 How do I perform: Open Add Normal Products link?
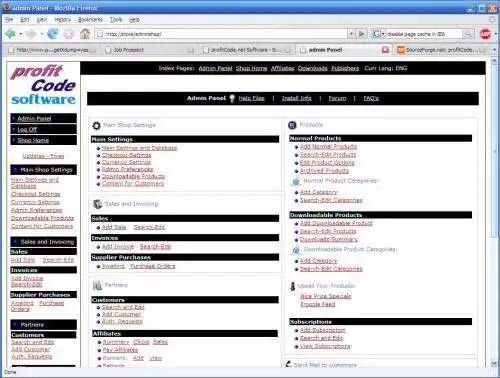coord(328,146)
